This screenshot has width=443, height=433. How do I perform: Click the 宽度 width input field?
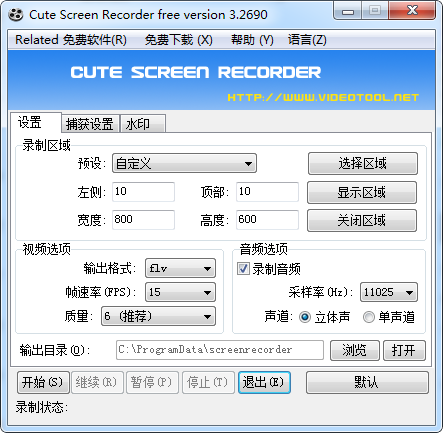coord(143,220)
